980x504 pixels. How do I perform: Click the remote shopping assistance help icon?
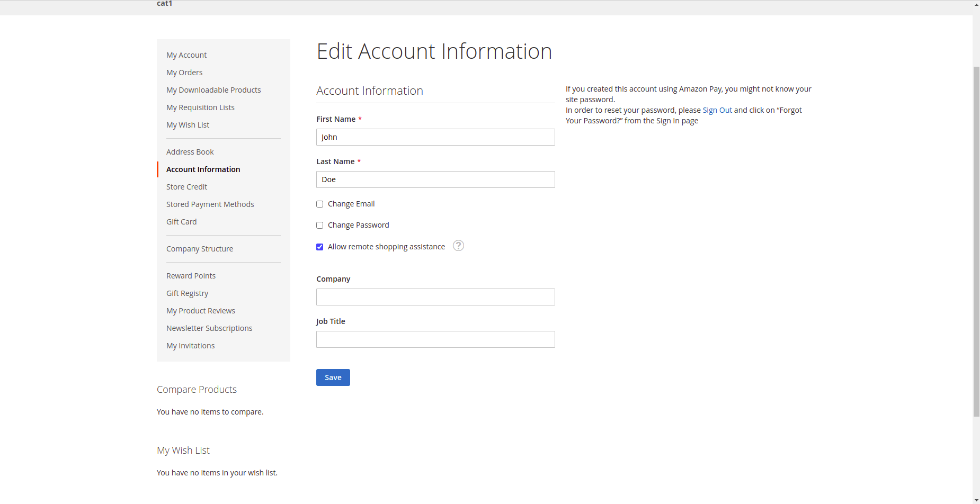point(459,246)
